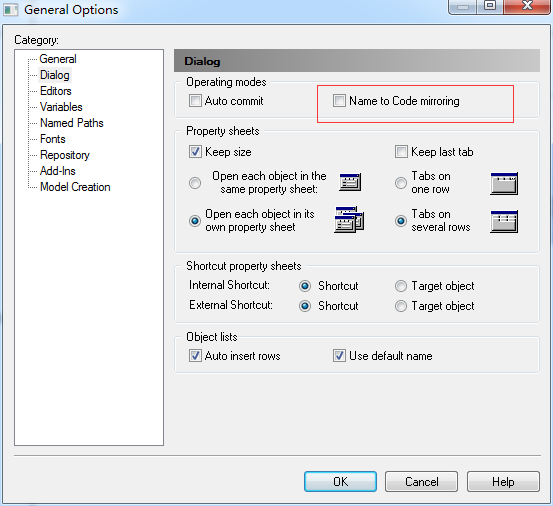
Task: Open the Named Paths category
Action: point(72,123)
